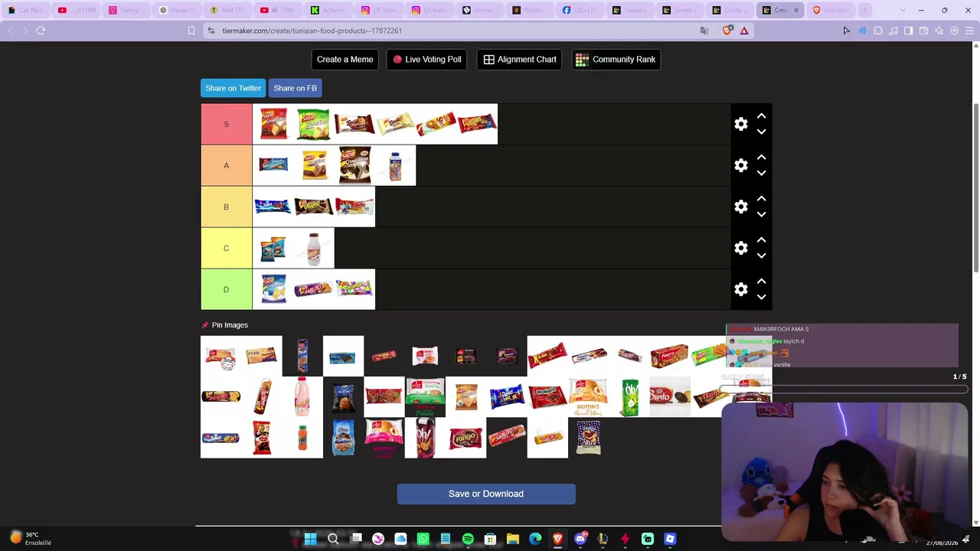Viewport: 980px width, 551px height.
Task: Open File Explorer from the taskbar
Action: (513, 539)
